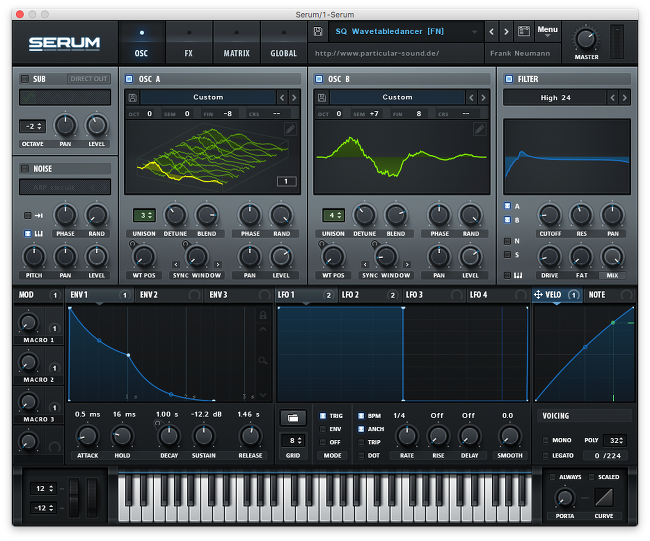Select the LFO 3 tab
The image size is (650, 541).
click(x=434, y=295)
